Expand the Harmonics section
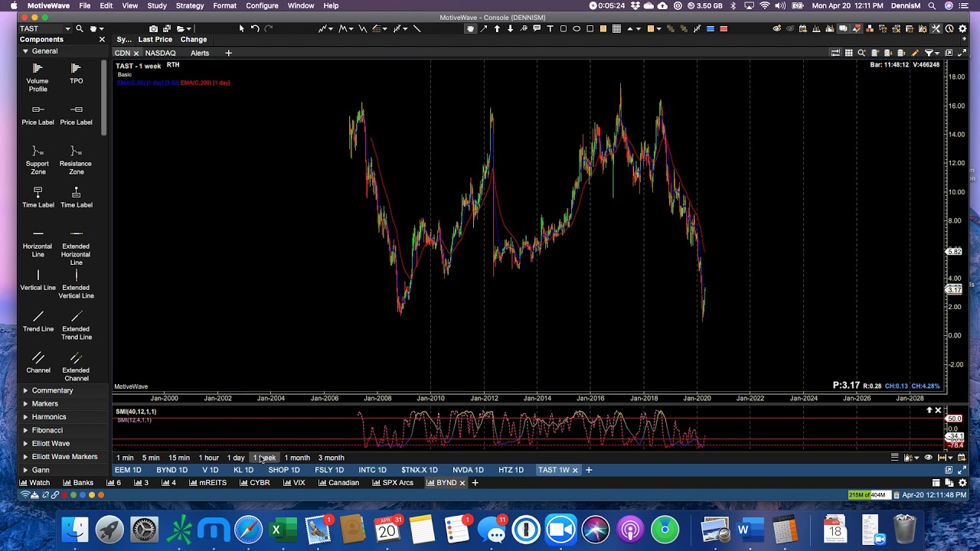980x551 pixels. tap(25, 417)
